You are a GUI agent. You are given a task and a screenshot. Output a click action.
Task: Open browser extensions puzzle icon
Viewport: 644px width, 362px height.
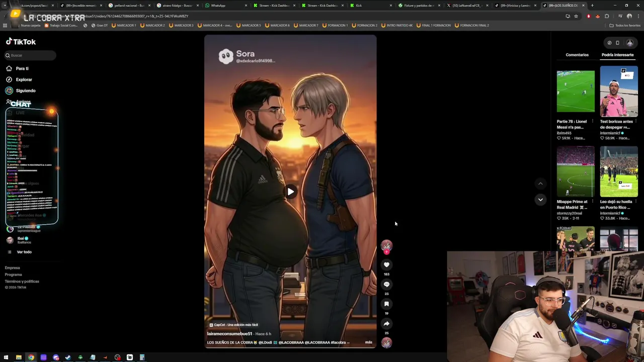point(607,16)
